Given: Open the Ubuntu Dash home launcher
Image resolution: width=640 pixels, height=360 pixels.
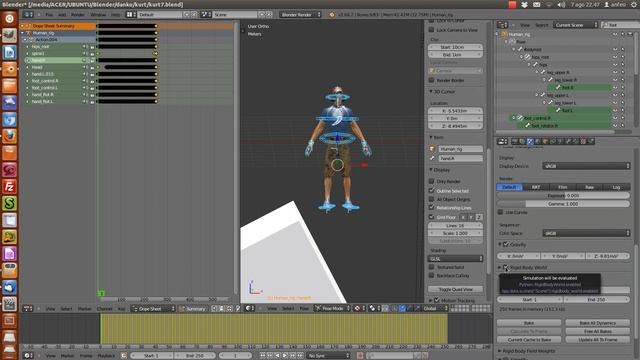Looking at the screenshot, I should (9, 18).
